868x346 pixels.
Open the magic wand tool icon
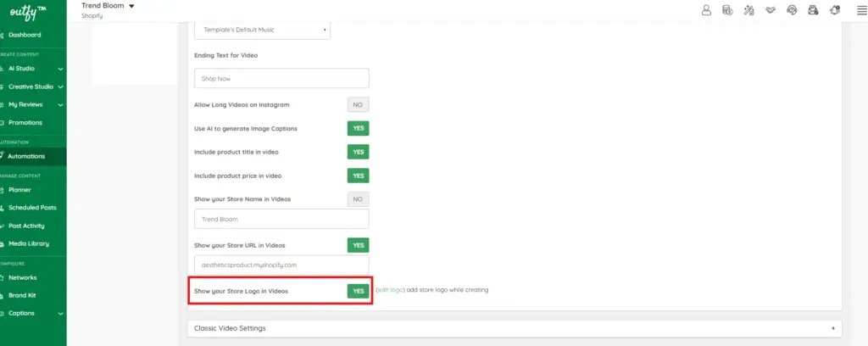749,10
